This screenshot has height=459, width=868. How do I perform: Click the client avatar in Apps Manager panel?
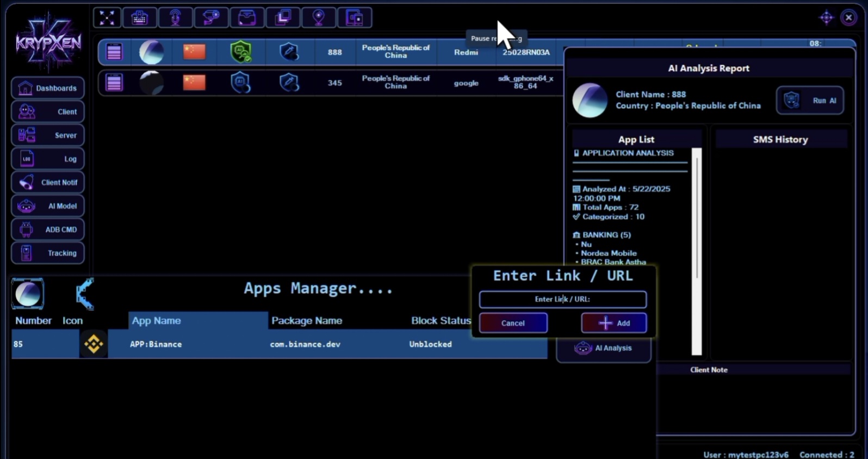click(x=28, y=294)
